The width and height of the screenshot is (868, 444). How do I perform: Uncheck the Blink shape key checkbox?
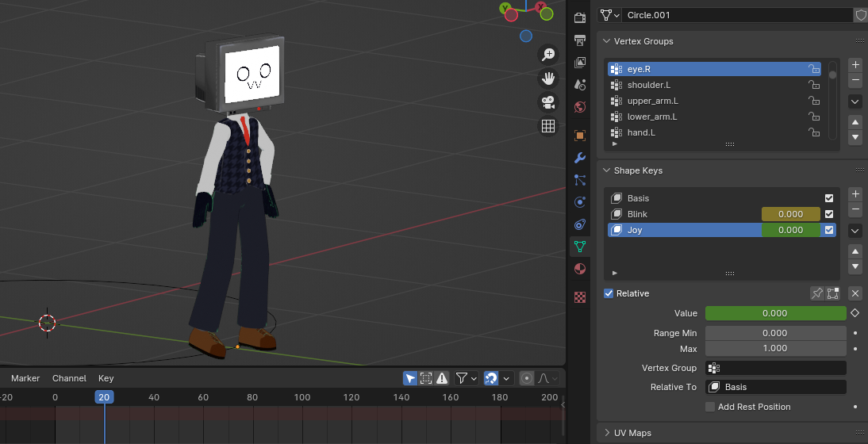pos(829,214)
